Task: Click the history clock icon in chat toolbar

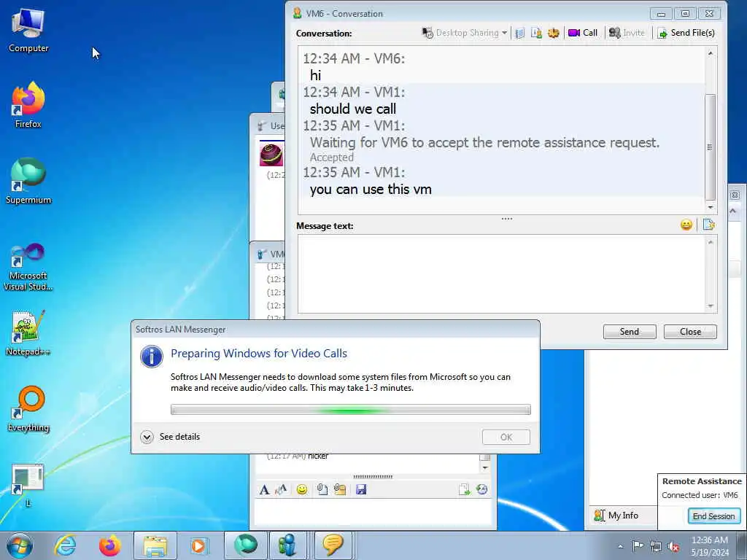Action: [x=482, y=489]
